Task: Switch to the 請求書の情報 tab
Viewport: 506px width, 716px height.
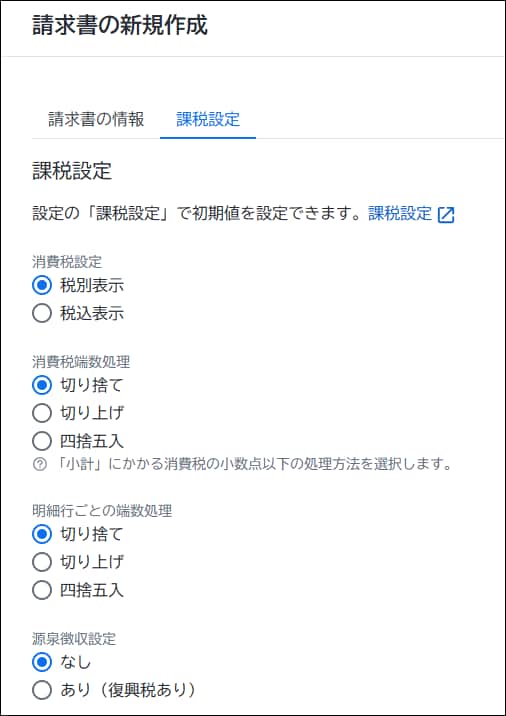Action: coord(96,119)
